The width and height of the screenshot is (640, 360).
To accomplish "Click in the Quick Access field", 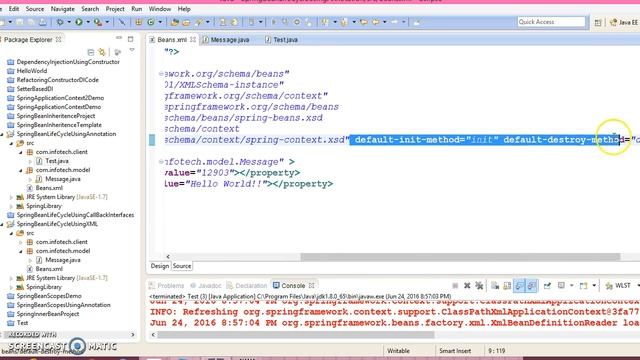I will point(551,22).
